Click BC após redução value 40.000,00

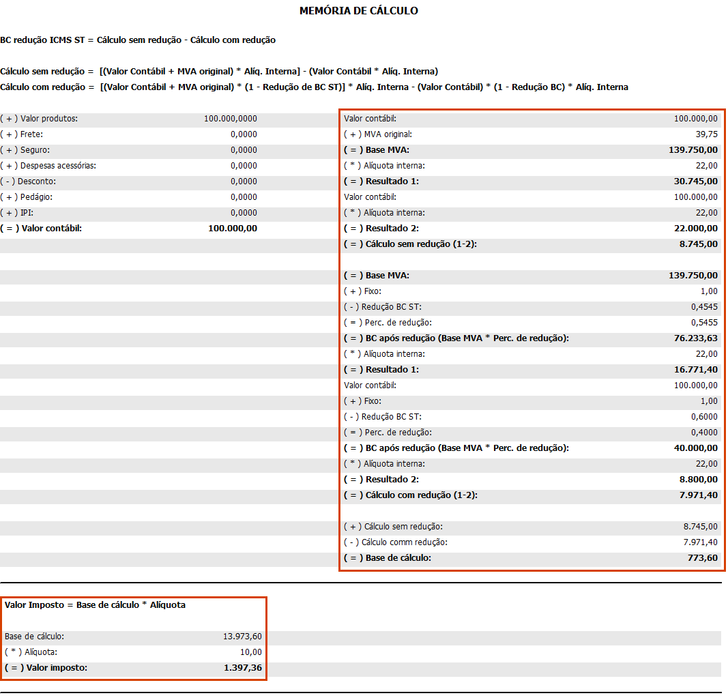coord(695,448)
